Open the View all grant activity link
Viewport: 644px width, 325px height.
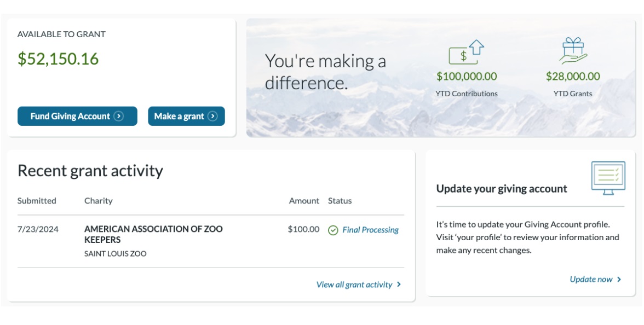354,285
